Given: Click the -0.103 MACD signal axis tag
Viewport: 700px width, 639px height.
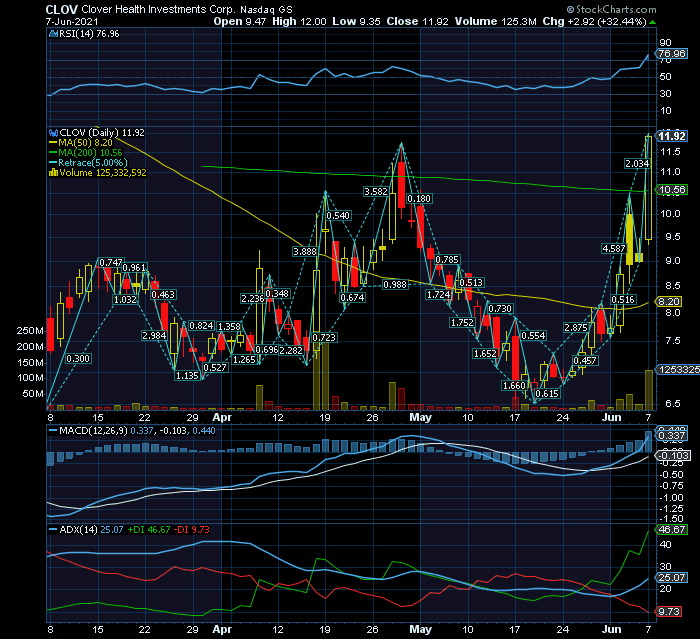Looking at the screenshot, I should point(674,455).
